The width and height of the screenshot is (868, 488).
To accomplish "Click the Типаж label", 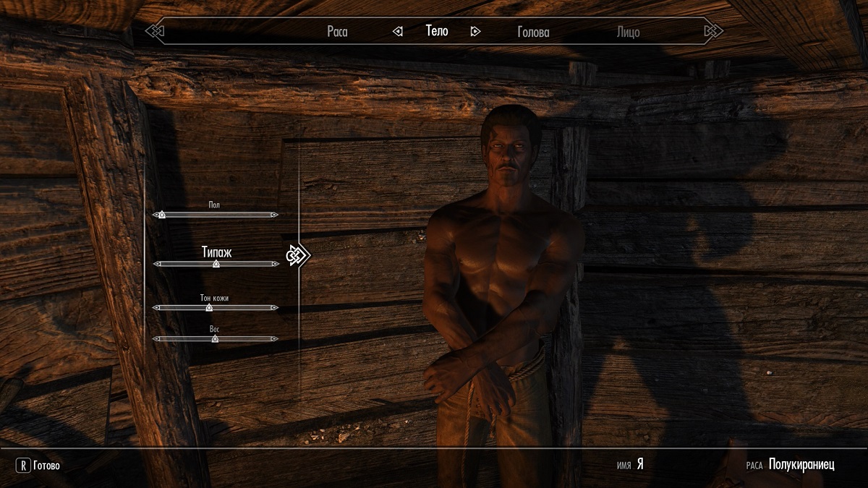I will [x=216, y=251].
